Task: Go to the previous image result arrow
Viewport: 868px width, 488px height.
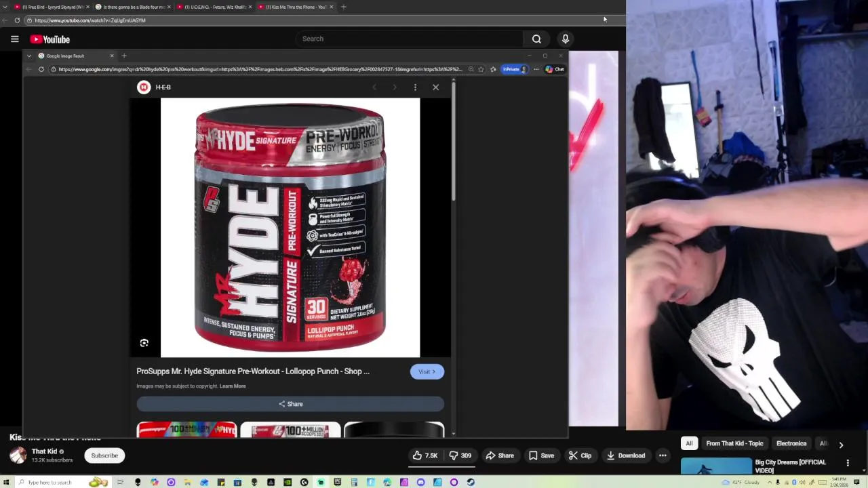Action: click(x=374, y=87)
